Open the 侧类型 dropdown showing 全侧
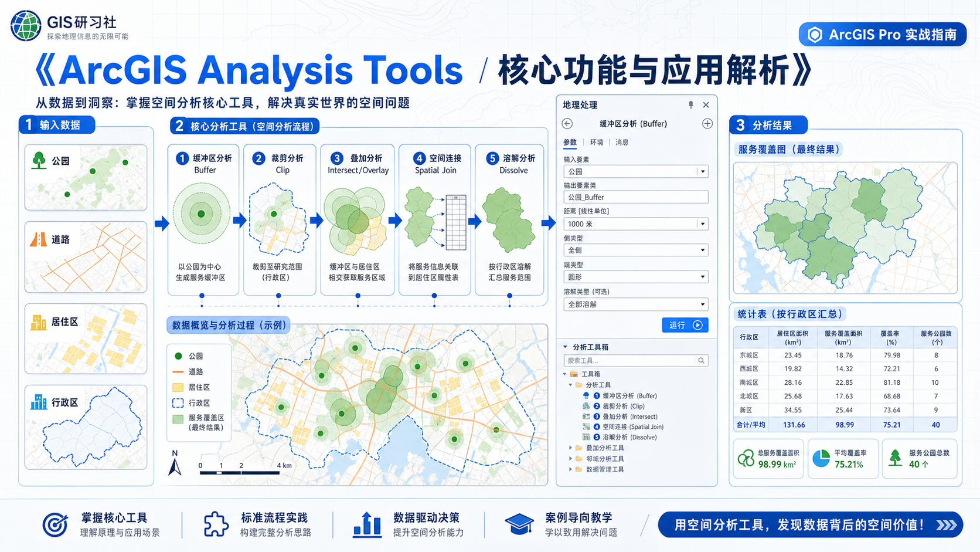 (702, 250)
